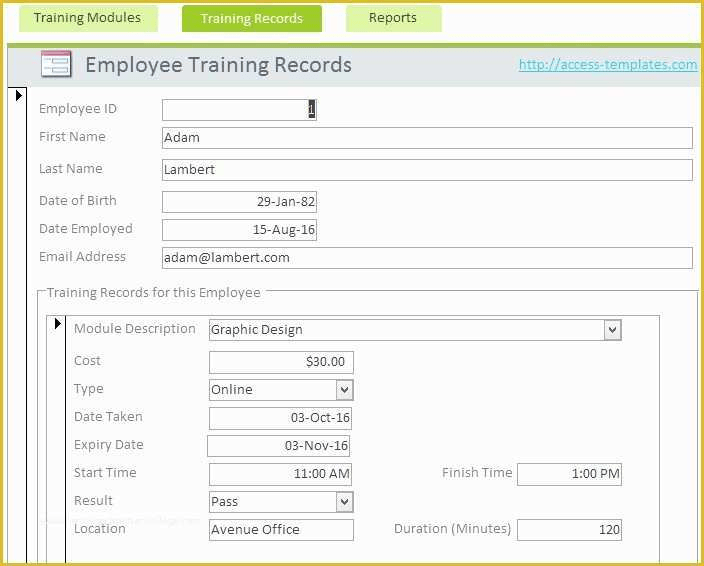Click the Employee Training Records title
This screenshot has height=566, width=704.
[x=218, y=65]
